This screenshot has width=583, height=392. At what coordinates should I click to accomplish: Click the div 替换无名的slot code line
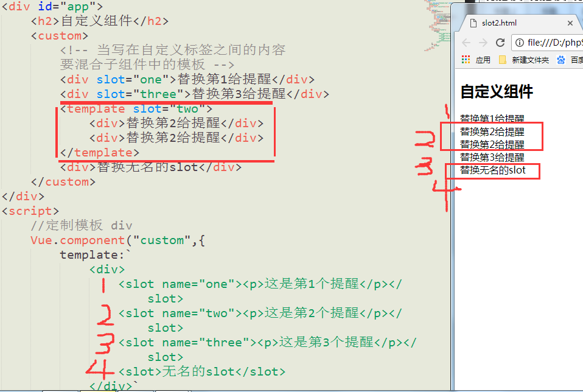(x=150, y=167)
